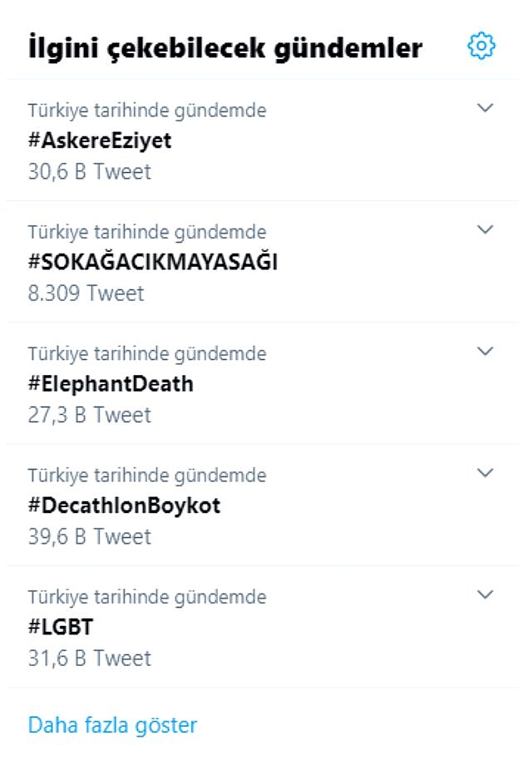Select the 8.309 Tweet count text
The width and height of the screenshot is (532, 779).
86,293
